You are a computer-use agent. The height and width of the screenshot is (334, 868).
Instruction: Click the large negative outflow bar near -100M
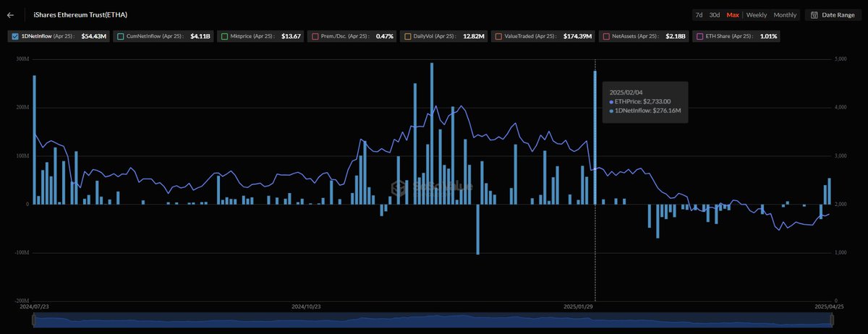[478, 229]
